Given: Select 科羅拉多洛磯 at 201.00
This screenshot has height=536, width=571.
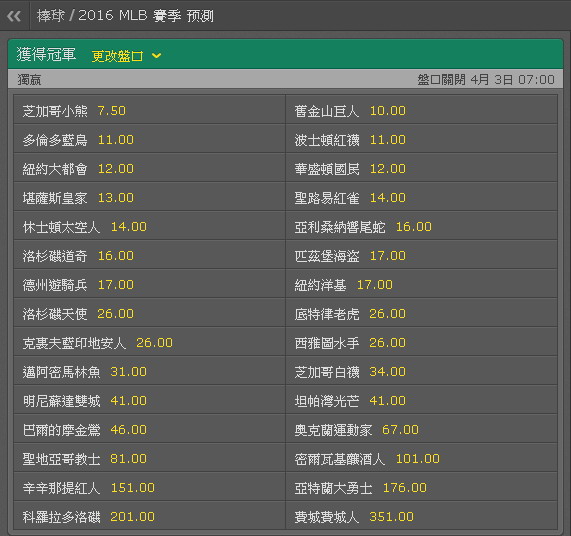Looking at the screenshot, I should 149,516.
